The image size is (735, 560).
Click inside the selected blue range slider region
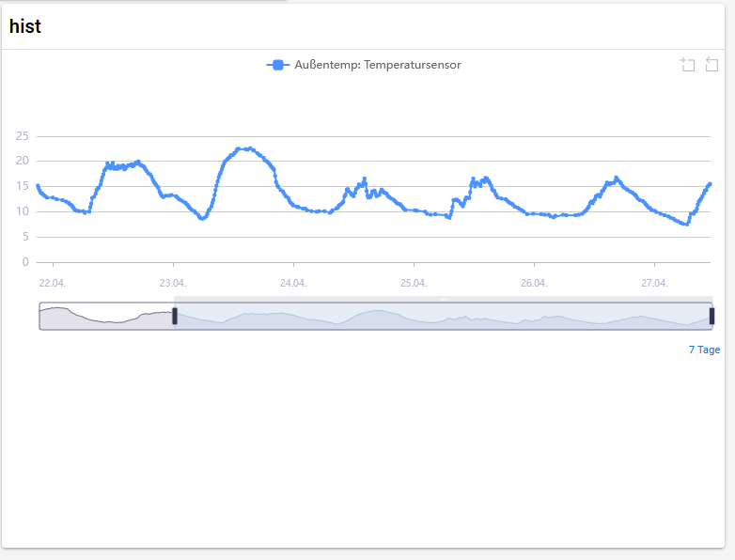442,317
